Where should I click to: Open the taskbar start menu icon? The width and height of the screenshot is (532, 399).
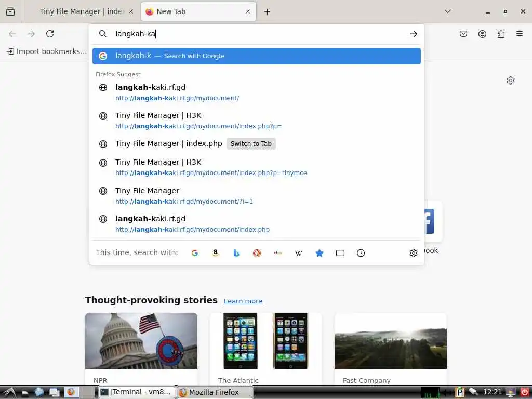pos(9,392)
